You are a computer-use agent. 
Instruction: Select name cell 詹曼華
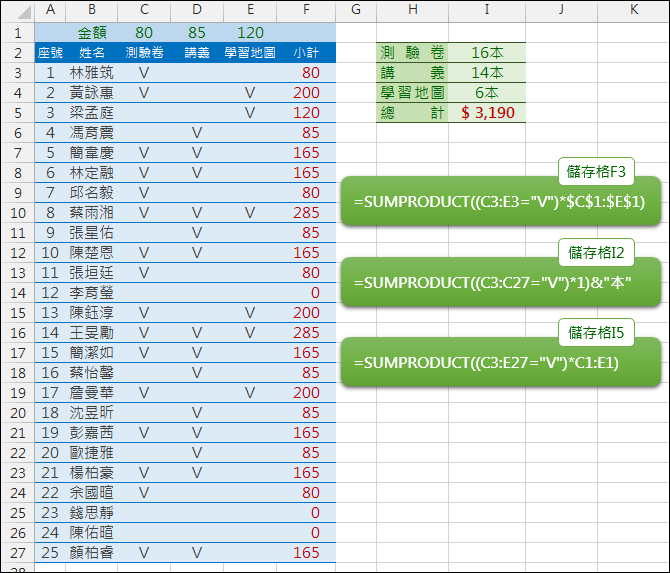click(x=92, y=393)
